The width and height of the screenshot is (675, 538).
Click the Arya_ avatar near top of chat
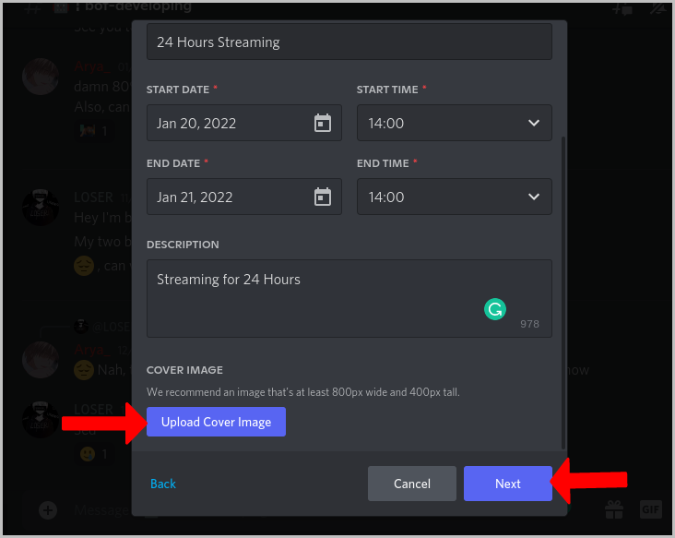coord(40,77)
